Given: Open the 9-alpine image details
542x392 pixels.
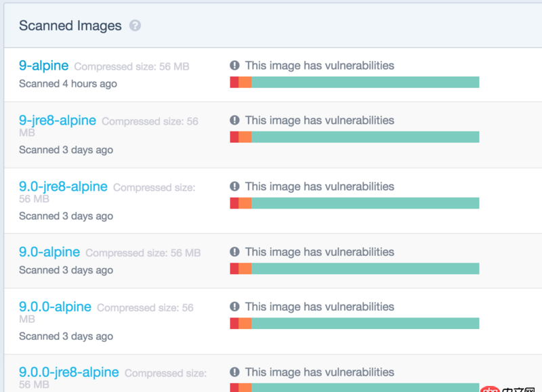Looking at the screenshot, I should coord(43,66).
